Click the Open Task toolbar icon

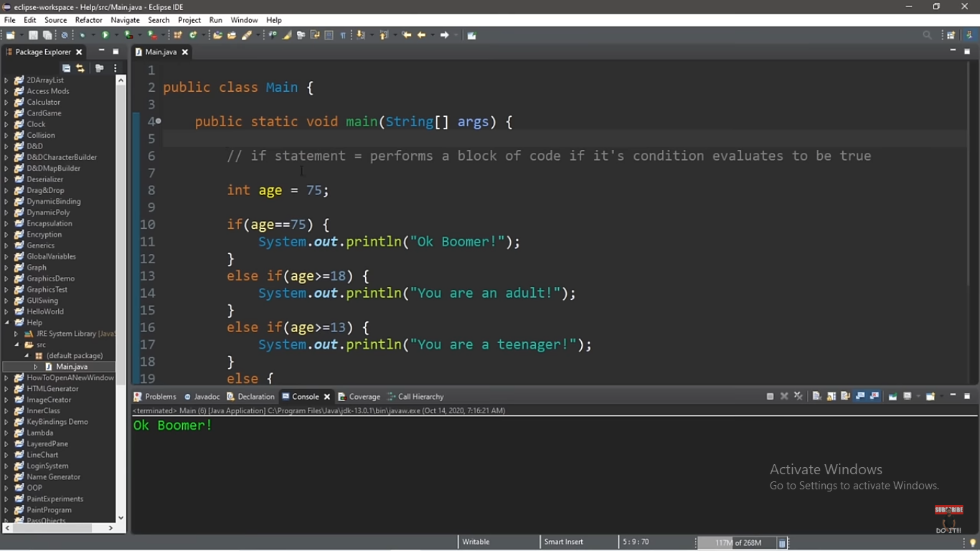tap(232, 35)
